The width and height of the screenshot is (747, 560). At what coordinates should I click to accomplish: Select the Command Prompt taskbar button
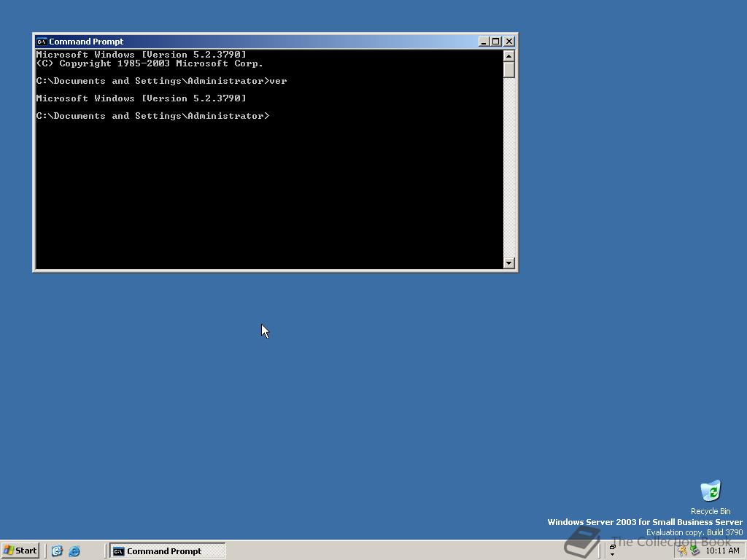coord(168,551)
